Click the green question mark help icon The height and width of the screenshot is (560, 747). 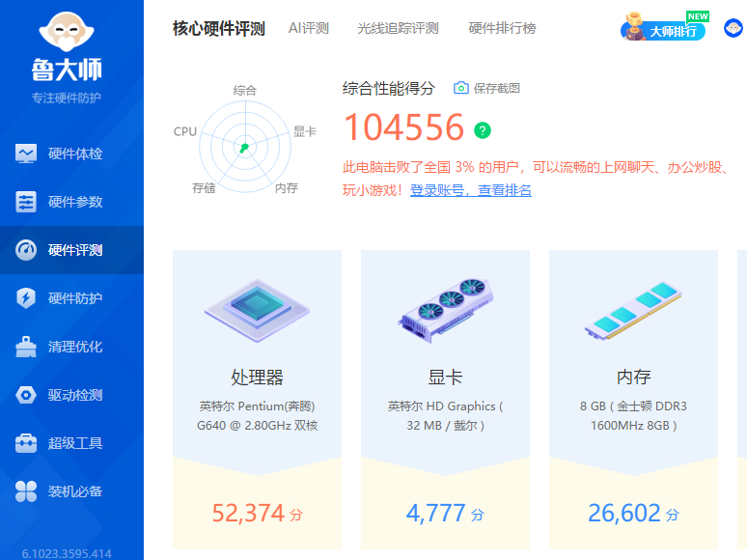click(x=483, y=130)
